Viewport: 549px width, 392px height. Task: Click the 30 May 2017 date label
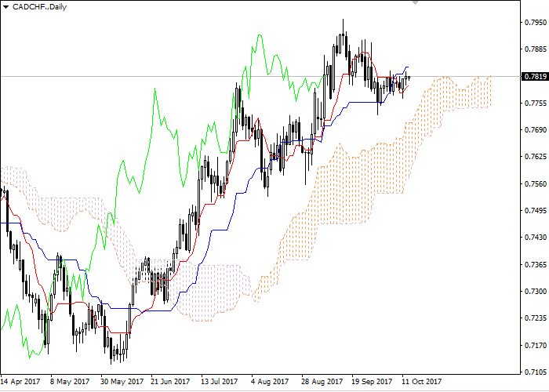tap(122, 381)
